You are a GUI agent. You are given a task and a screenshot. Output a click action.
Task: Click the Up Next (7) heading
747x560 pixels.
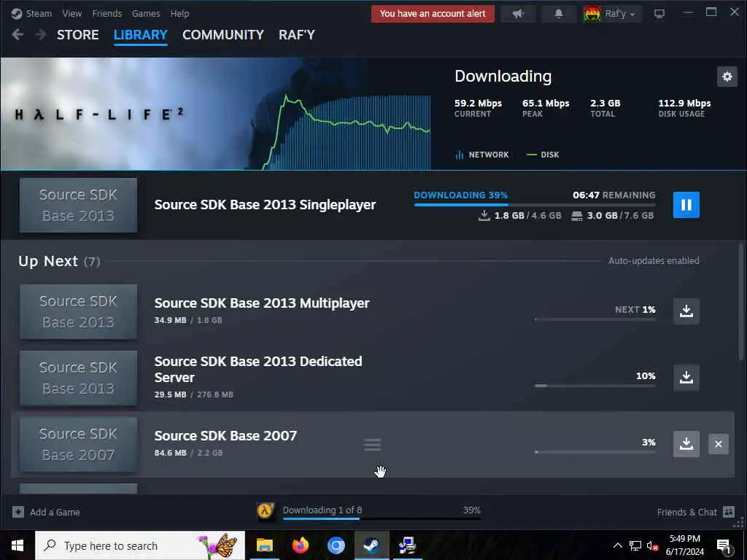click(x=59, y=261)
